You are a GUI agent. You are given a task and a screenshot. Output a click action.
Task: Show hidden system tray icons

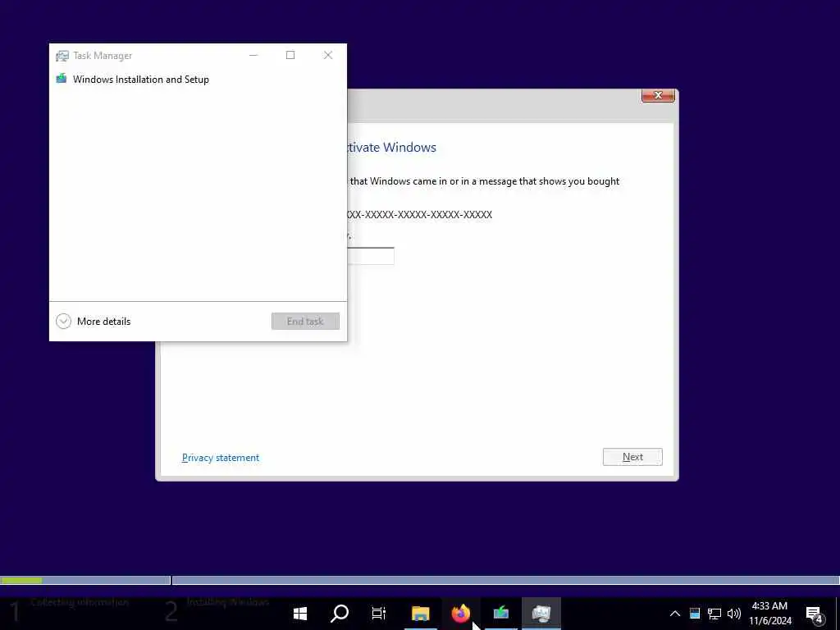tap(675, 614)
